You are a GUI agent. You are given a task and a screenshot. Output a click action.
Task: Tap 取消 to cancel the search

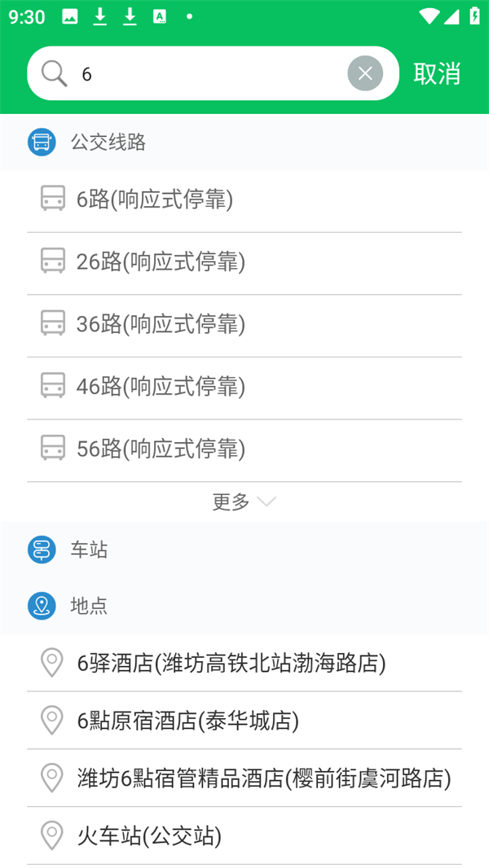point(437,72)
